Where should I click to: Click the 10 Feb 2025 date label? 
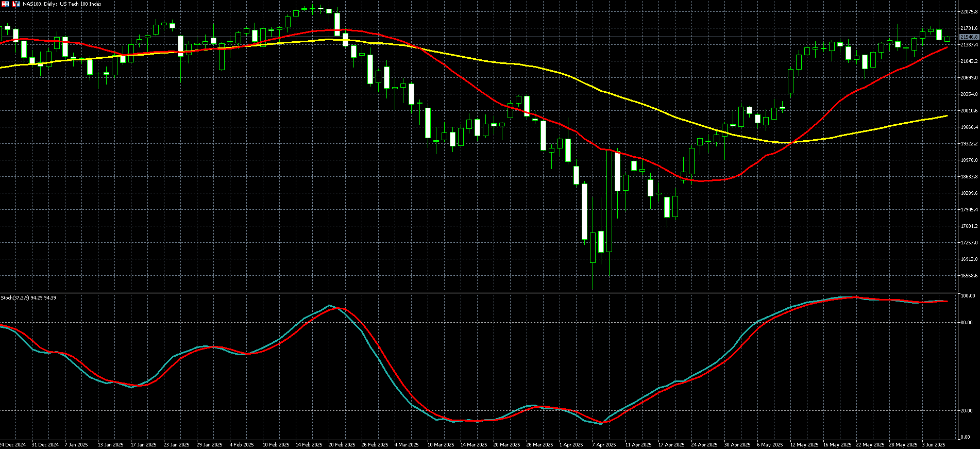[276, 444]
